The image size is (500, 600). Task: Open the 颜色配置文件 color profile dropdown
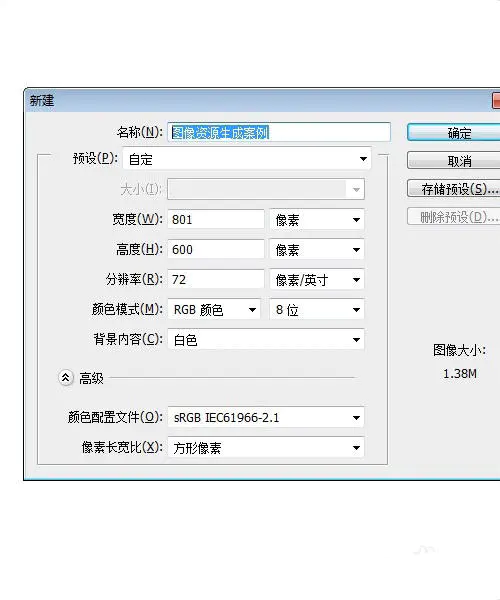point(266,417)
